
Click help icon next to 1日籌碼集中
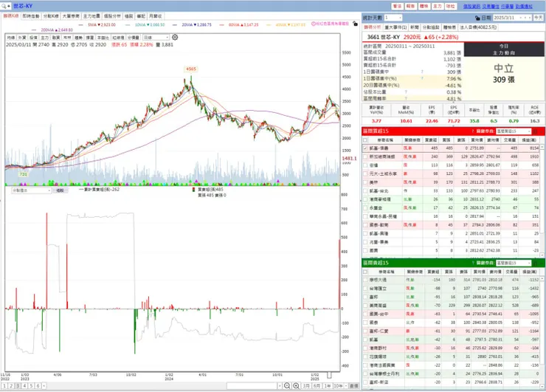click(x=422, y=72)
